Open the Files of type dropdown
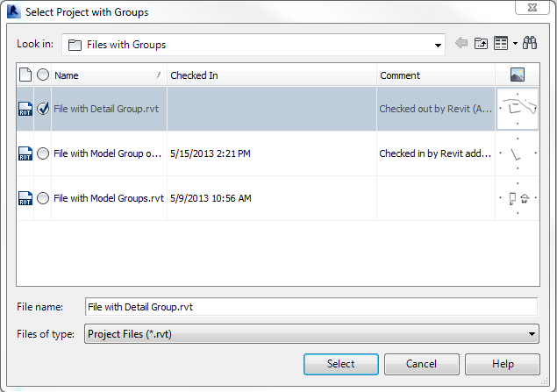557x392 pixels. click(x=532, y=333)
